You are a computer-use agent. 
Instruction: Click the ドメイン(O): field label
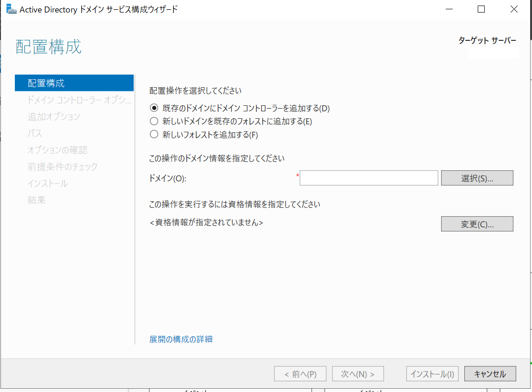coord(168,178)
